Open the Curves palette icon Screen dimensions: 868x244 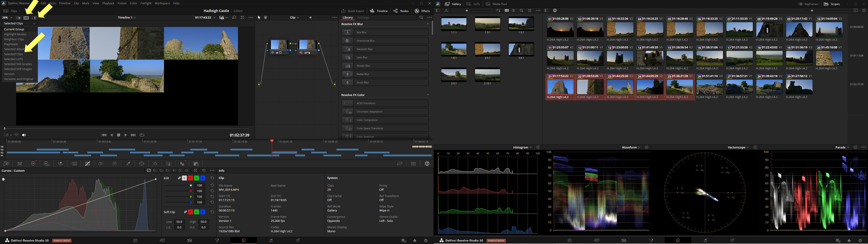[x=88, y=164]
